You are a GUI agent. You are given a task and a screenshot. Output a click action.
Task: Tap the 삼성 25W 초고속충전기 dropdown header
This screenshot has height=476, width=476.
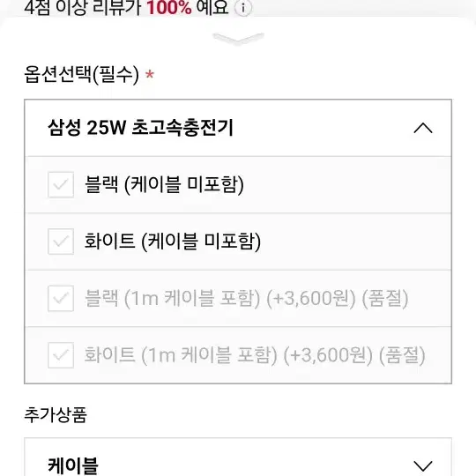(238, 128)
